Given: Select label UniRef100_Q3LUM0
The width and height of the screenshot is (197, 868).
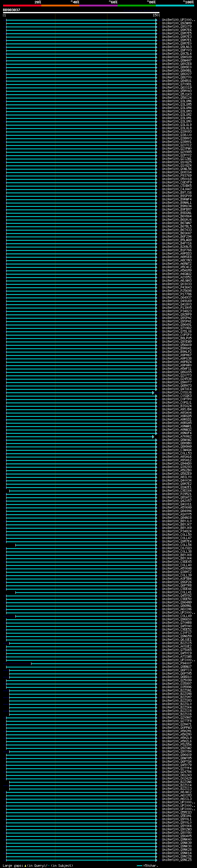Looking at the screenshot, I should [x=177, y=121].
